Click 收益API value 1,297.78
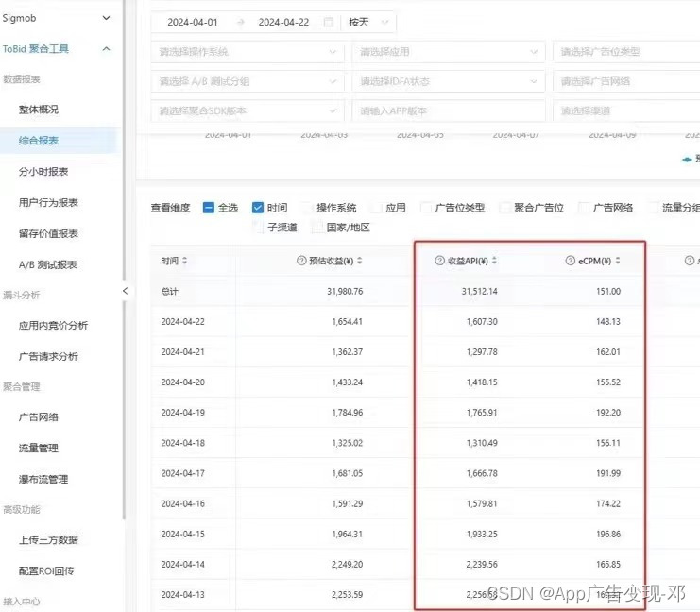Screen dimensions: 700x612 482,352
